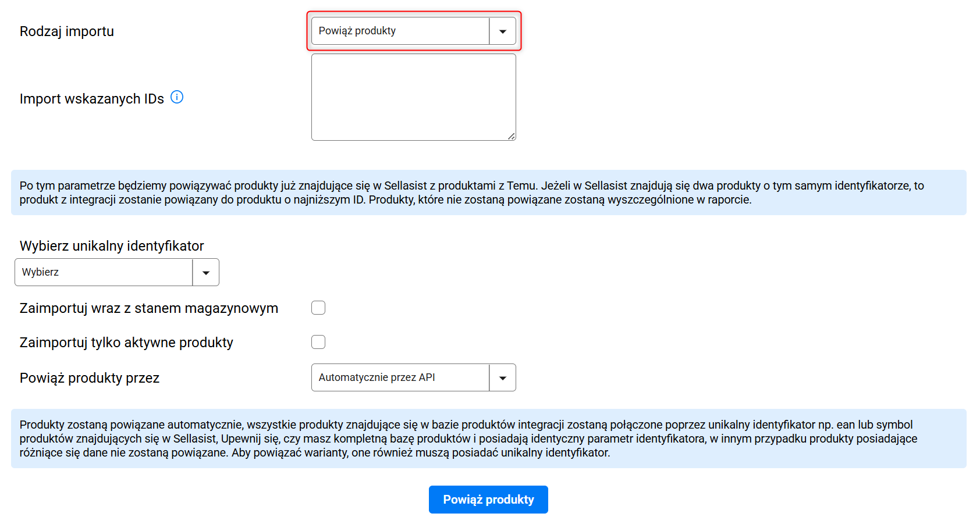This screenshot has width=980, height=524.
Task: Click the info icon beside Import wskazanych IDs
Action: click(177, 97)
